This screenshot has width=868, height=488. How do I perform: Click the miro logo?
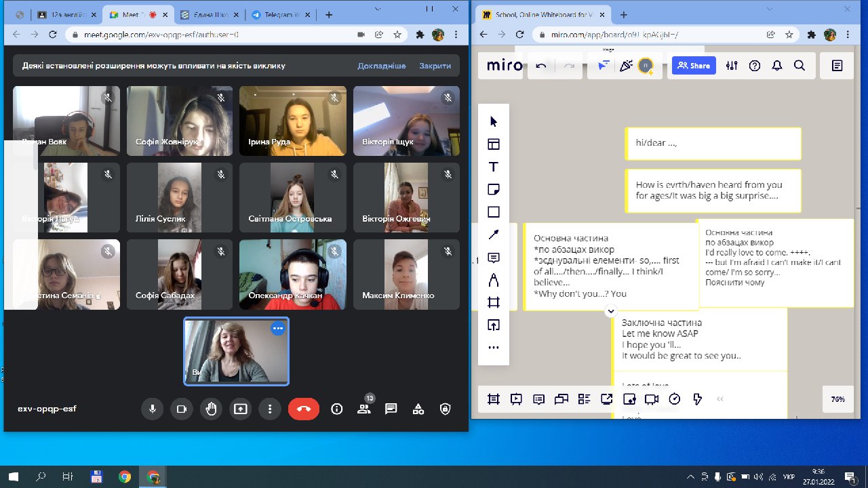pos(505,66)
